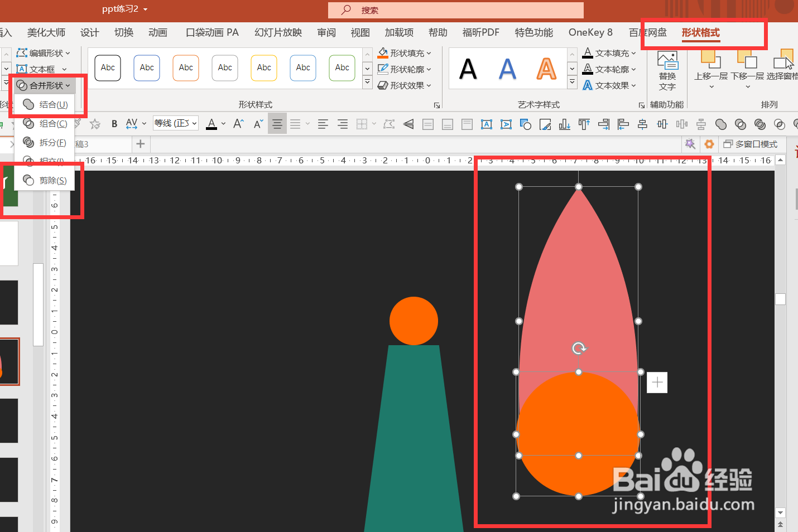The width and height of the screenshot is (798, 532).
Task: Click the align middle vertically icon
Action: click(x=662, y=124)
